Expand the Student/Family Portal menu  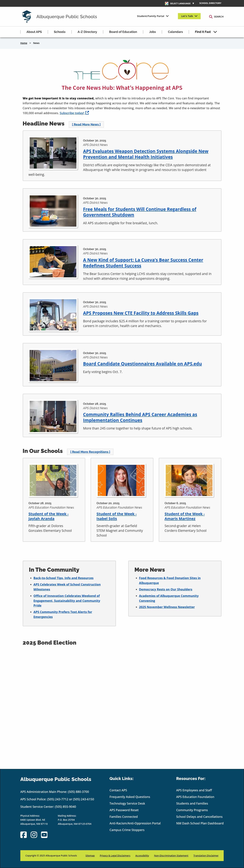click(x=153, y=16)
